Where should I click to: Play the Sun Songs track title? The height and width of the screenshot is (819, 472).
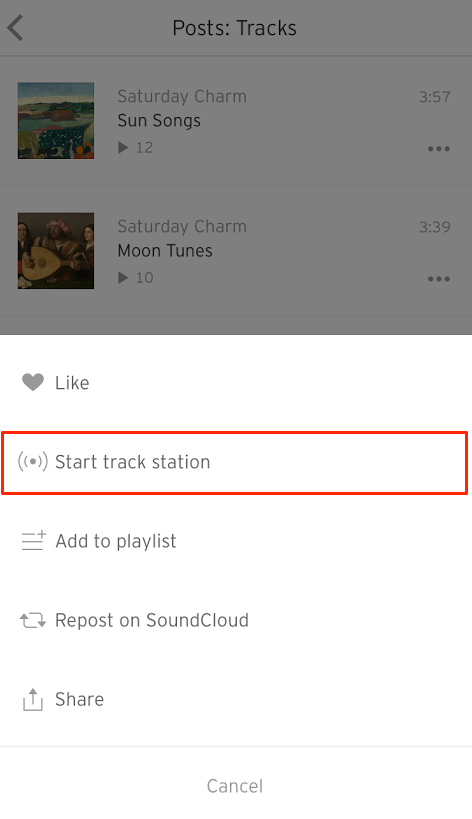coord(159,121)
